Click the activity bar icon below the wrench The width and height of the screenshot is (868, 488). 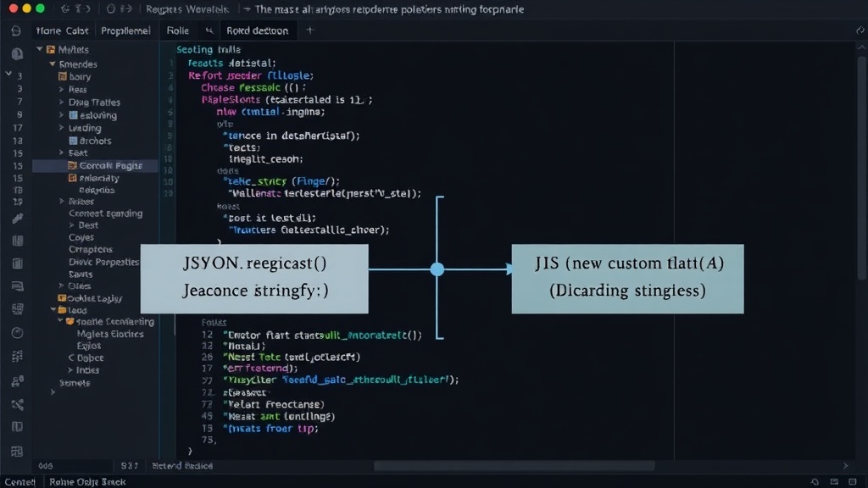coord(17,241)
